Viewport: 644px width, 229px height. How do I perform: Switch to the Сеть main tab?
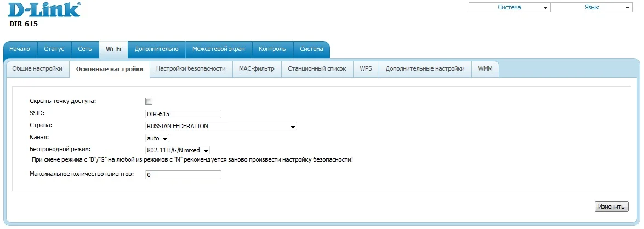(85, 49)
